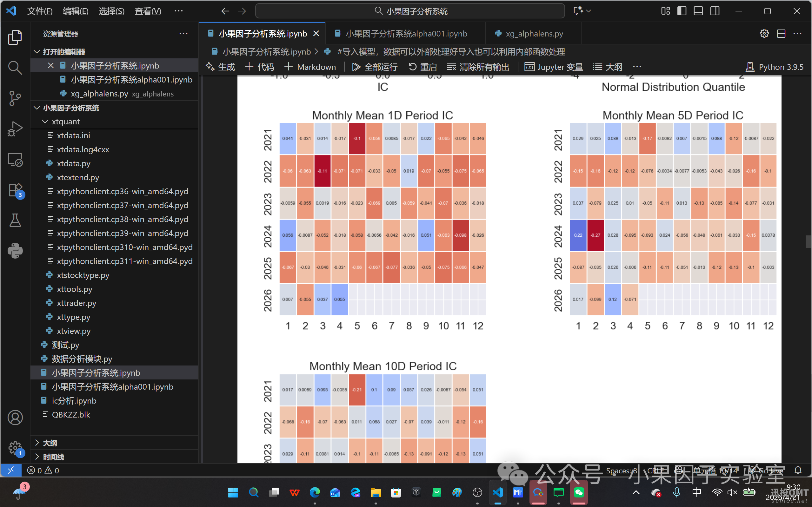Image resolution: width=812 pixels, height=507 pixels.
Task: Open the Testing flask view
Action: click(x=15, y=221)
